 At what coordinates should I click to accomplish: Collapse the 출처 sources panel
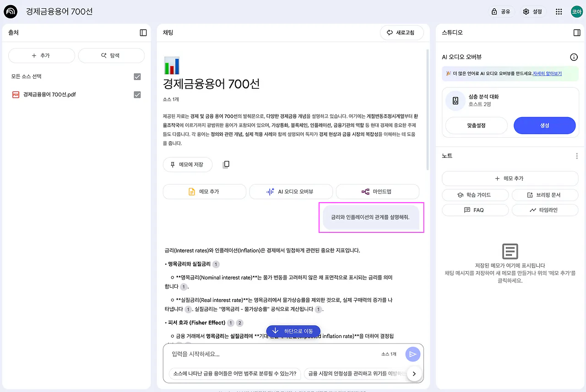(x=142, y=32)
